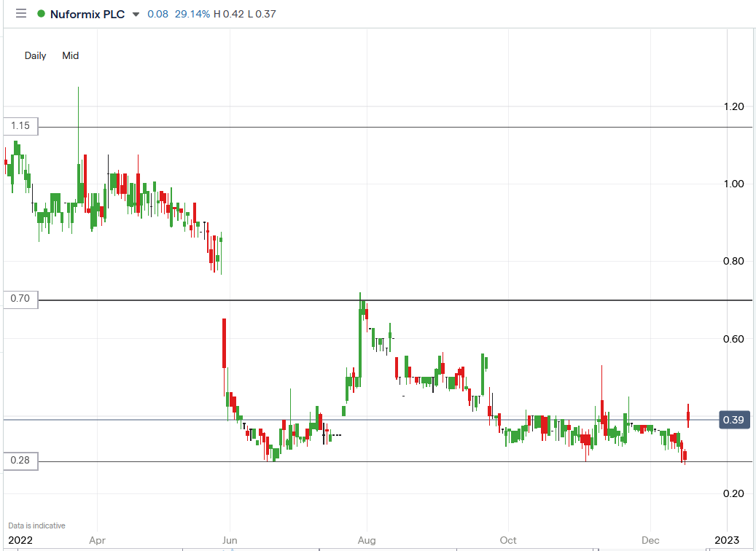Click the Oct date axis label

(508, 540)
